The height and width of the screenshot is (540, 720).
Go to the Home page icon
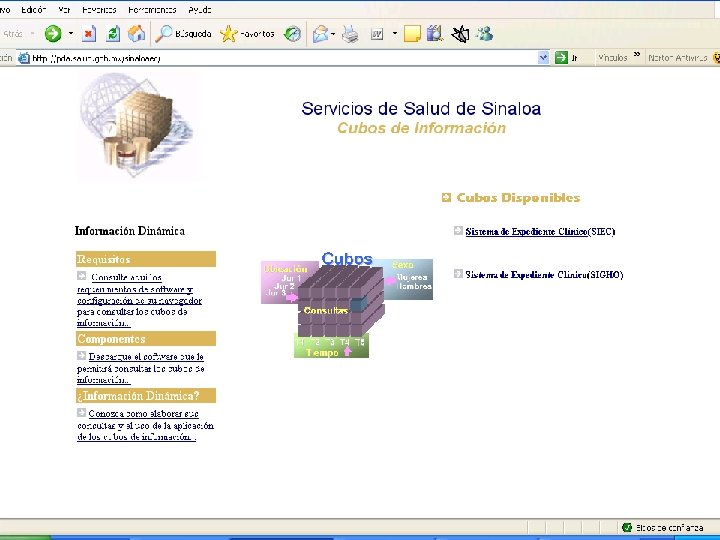pyautogui.click(x=136, y=34)
